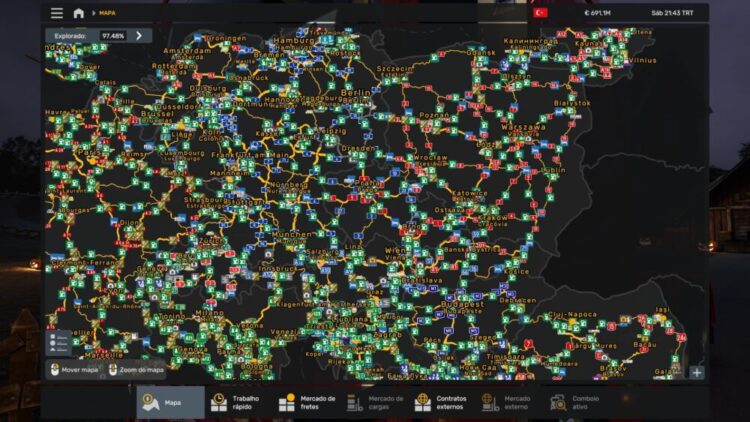Click the Vilnius city label

coord(642,60)
